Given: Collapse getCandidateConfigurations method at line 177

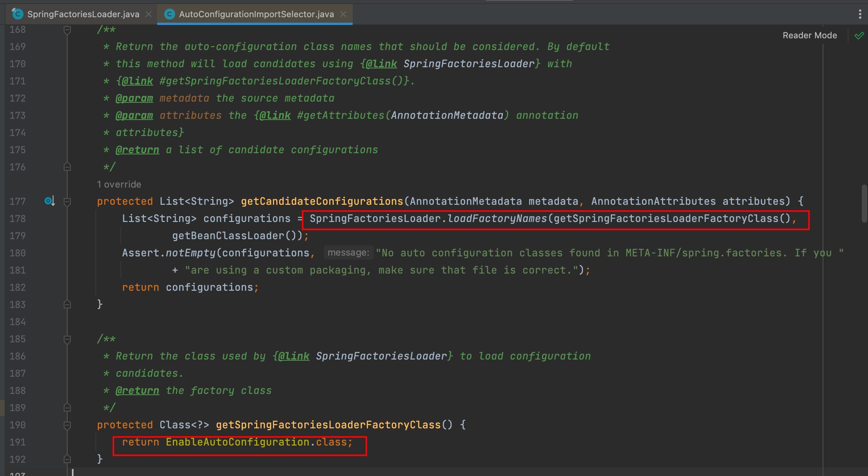Looking at the screenshot, I should pyautogui.click(x=67, y=202).
